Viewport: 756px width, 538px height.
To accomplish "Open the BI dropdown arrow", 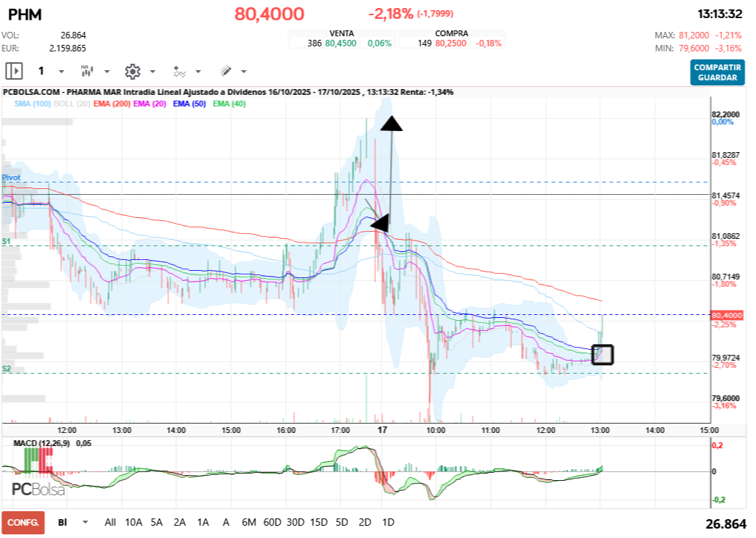I will tap(85, 522).
